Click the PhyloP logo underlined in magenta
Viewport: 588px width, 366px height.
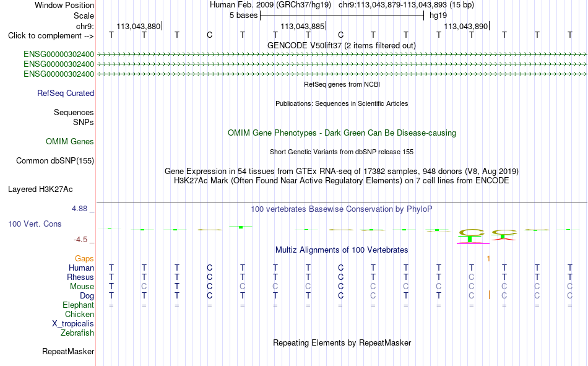point(472,236)
